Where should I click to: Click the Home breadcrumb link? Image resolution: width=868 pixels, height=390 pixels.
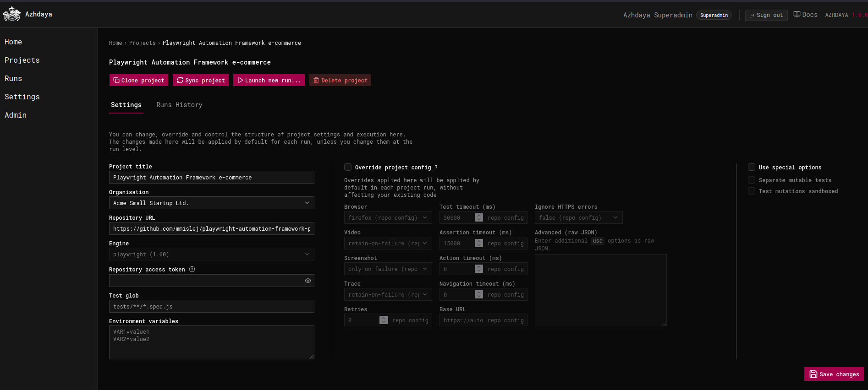[115, 43]
